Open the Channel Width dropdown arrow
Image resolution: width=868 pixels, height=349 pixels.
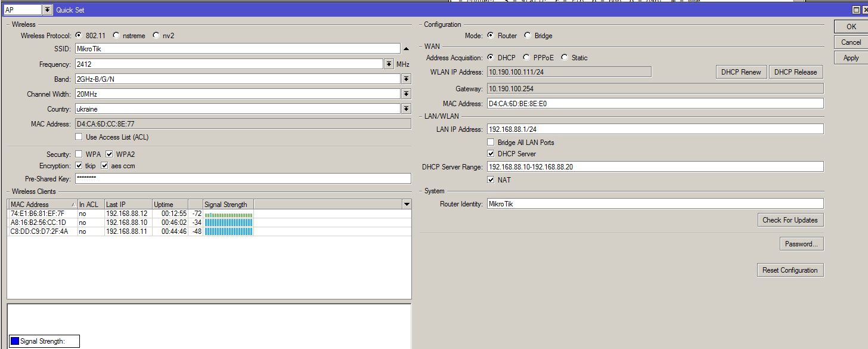coord(406,94)
